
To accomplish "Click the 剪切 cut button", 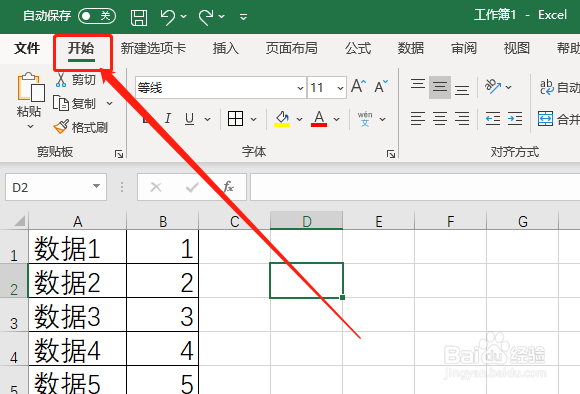I will click(x=76, y=80).
